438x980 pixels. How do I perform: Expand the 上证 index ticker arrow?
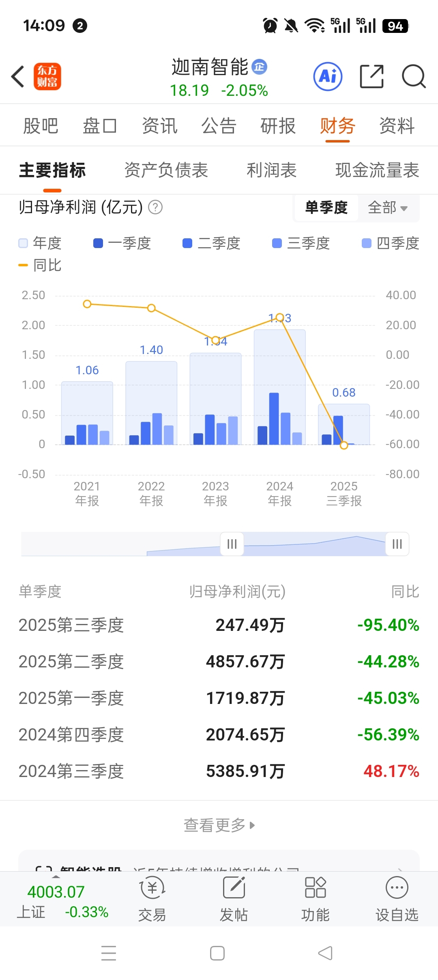click(56, 877)
